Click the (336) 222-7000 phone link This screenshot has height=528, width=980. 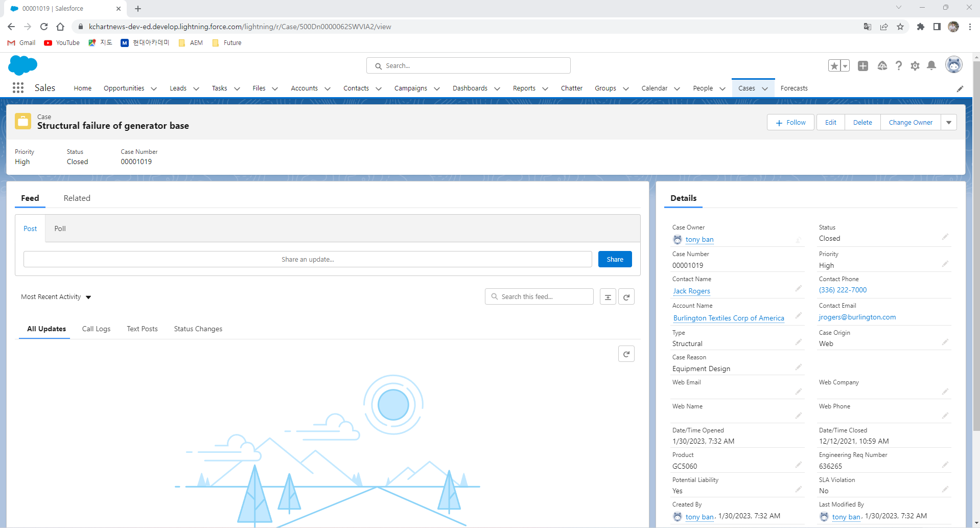[x=843, y=290]
